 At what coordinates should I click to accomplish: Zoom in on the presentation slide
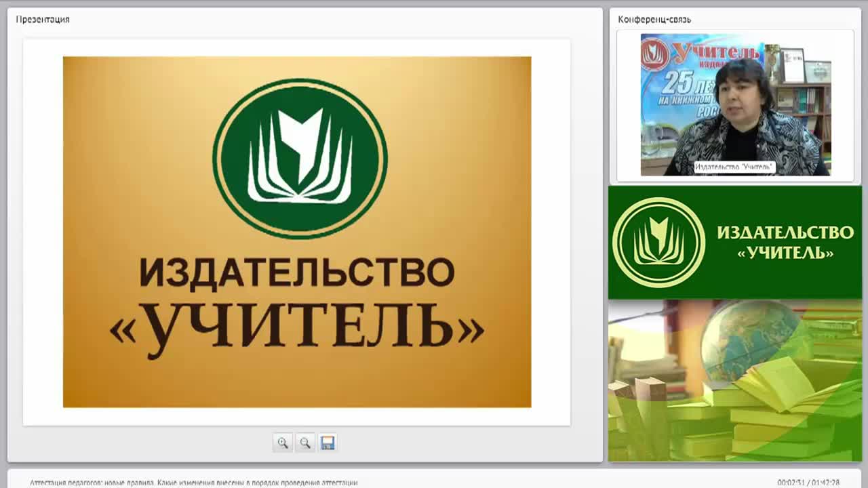(x=283, y=443)
